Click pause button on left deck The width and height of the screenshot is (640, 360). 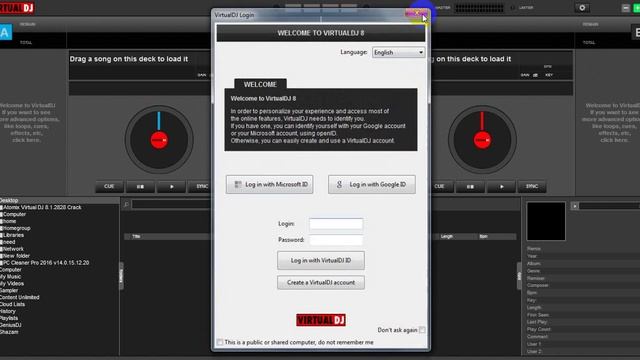pyautogui.click(x=140, y=187)
